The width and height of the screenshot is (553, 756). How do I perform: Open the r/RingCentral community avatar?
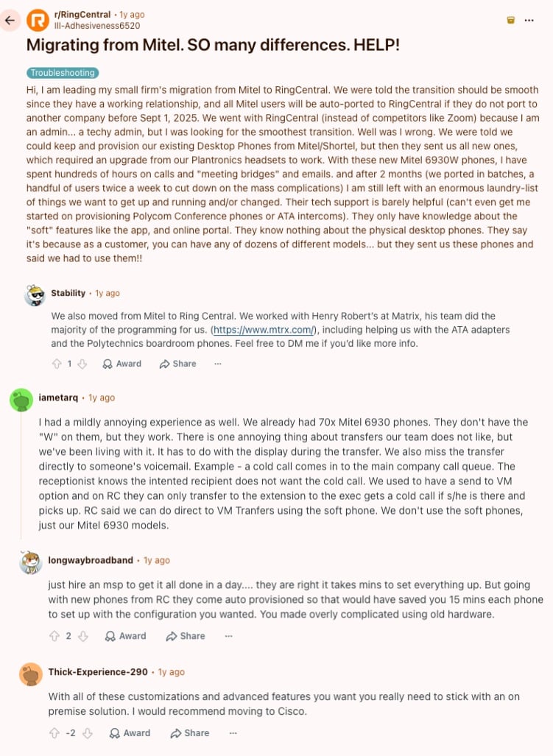pos(38,21)
